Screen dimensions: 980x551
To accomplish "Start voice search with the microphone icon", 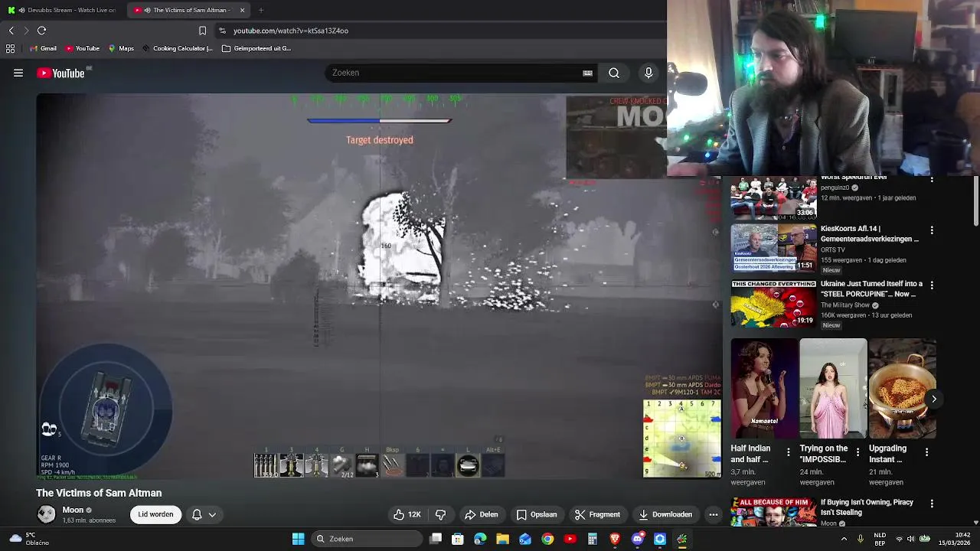I will [x=648, y=73].
